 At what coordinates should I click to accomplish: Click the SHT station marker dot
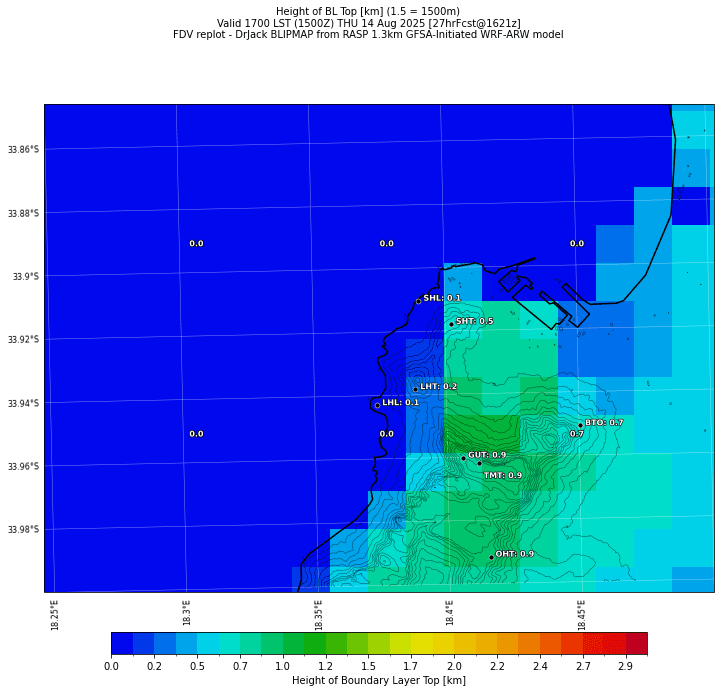pos(452,324)
